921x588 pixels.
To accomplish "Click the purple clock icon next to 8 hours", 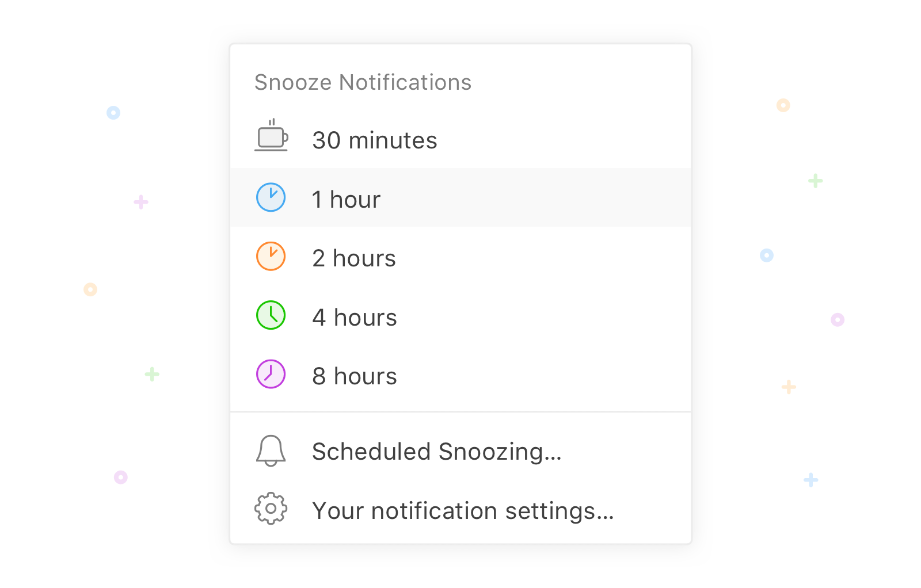I will point(271,374).
